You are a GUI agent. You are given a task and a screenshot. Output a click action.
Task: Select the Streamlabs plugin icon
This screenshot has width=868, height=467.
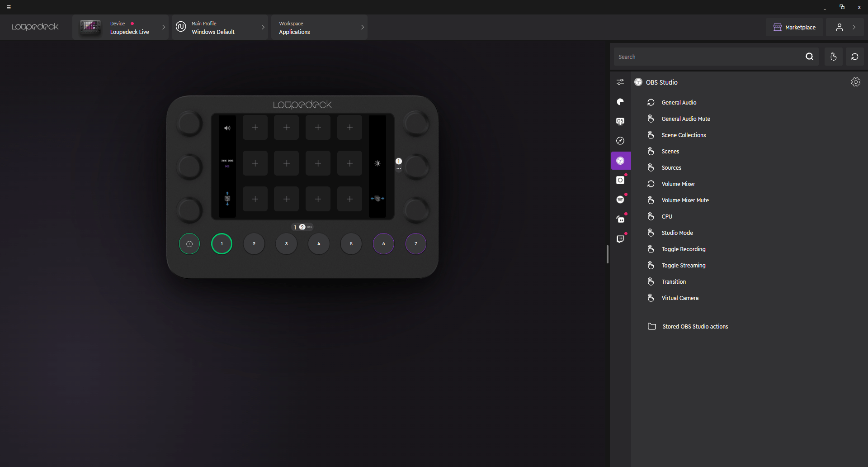[620, 219]
